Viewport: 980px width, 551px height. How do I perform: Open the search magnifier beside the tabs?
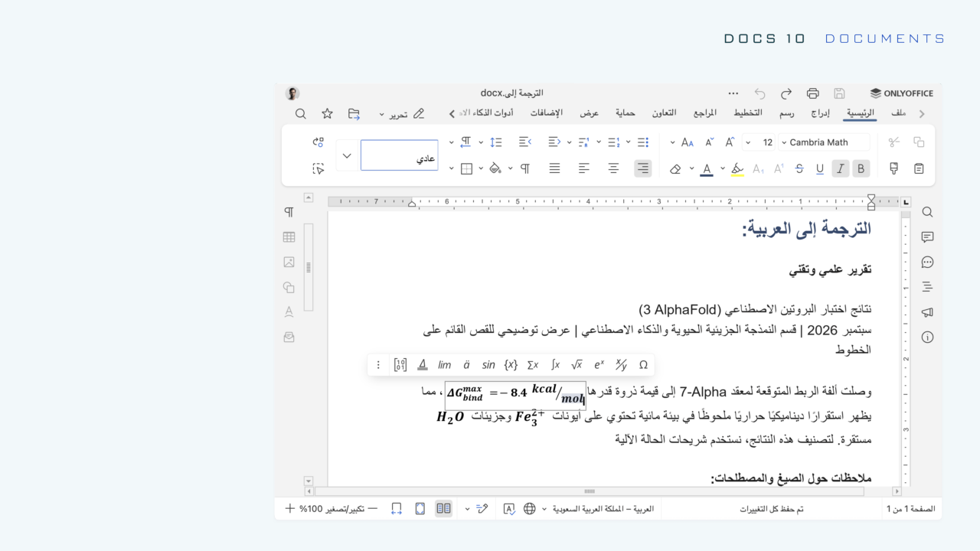[x=301, y=113]
